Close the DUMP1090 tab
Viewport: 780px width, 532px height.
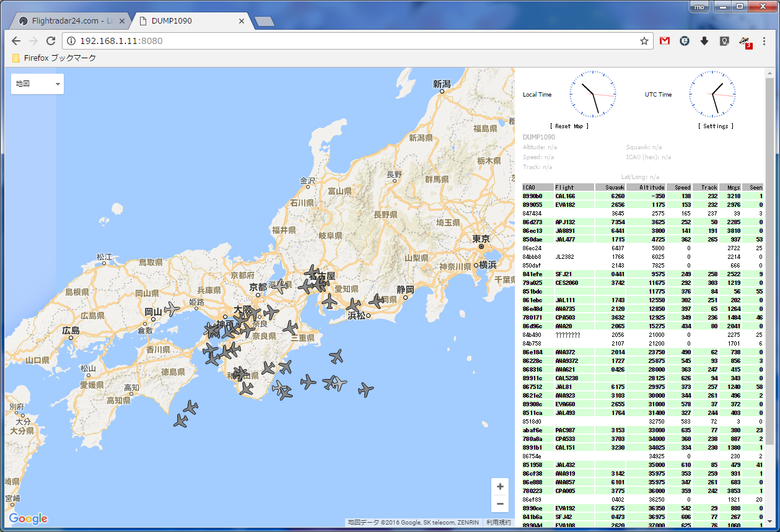click(x=242, y=20)
